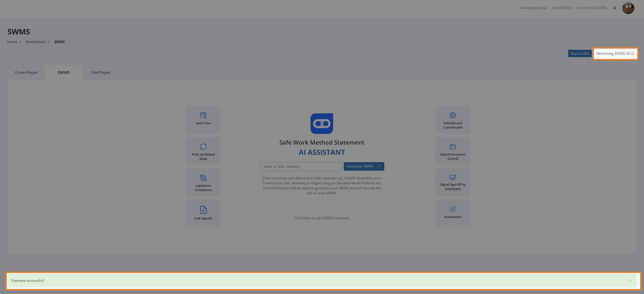The height and width of the screenshot is (294, 644).
Task: Switch to the End Pages tab
Action: coord(101,72)
